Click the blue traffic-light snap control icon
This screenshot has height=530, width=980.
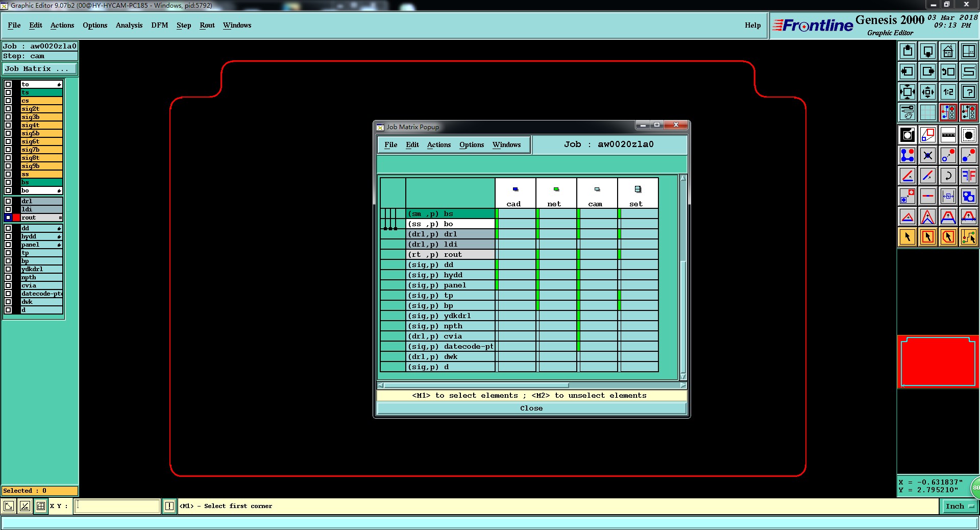point(948,112)
